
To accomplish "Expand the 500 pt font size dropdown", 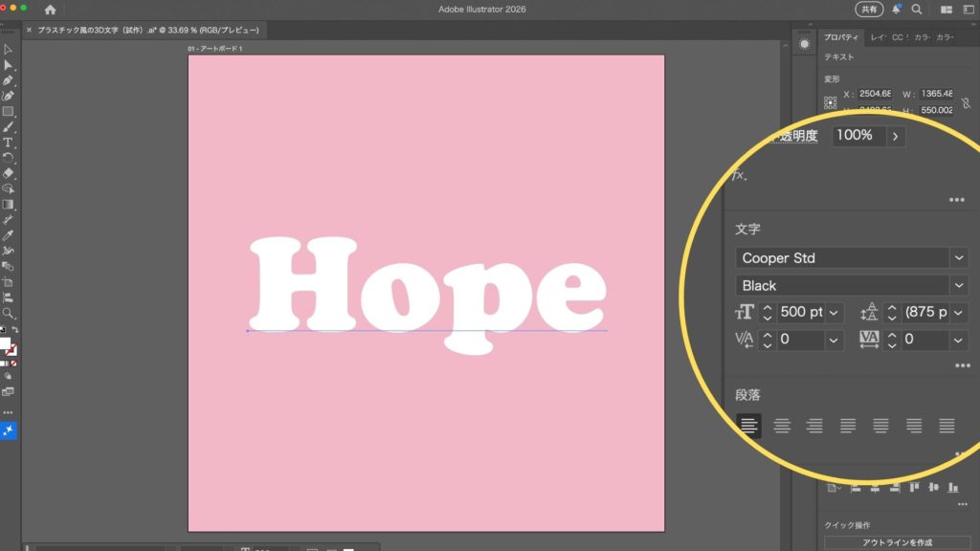I will pos(834,313).
